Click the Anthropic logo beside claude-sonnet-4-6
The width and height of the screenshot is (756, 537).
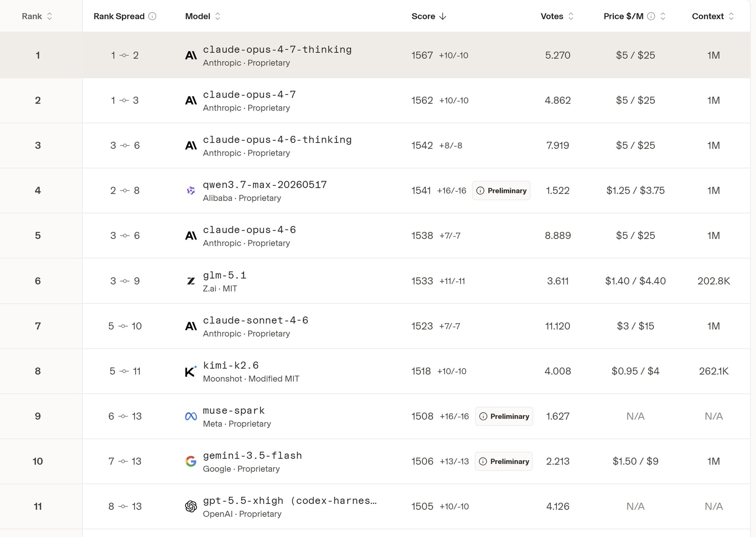(x=191, y=326)
